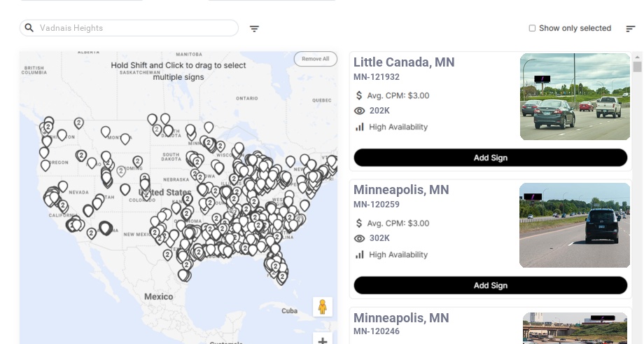Open the sort order icon
This screenshot has width=644, height=344.
630,29
